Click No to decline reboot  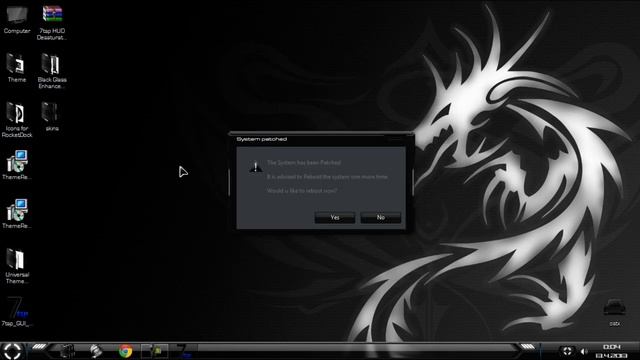(x=380, y=218)
